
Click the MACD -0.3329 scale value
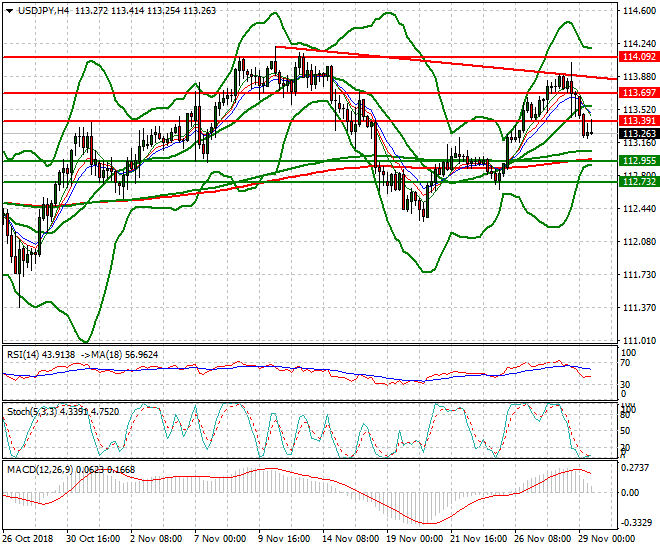pyautogui.click(x=638, y=522)
